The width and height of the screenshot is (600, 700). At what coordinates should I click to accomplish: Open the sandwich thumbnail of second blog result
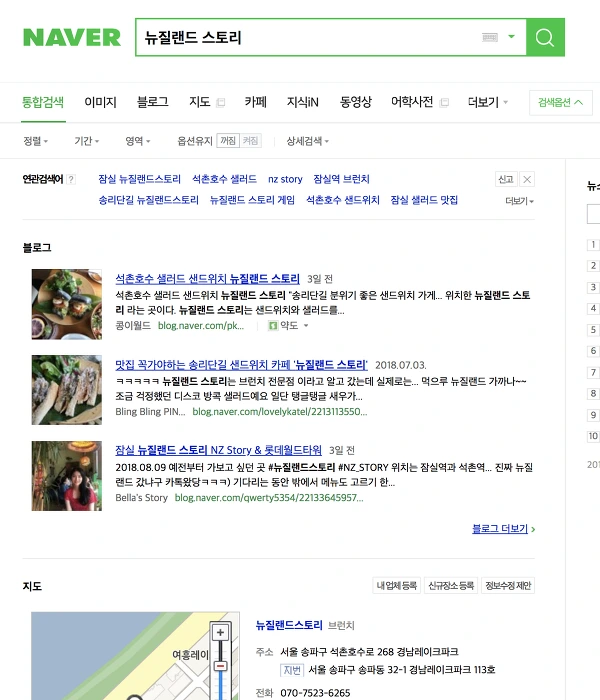[67, 390]
